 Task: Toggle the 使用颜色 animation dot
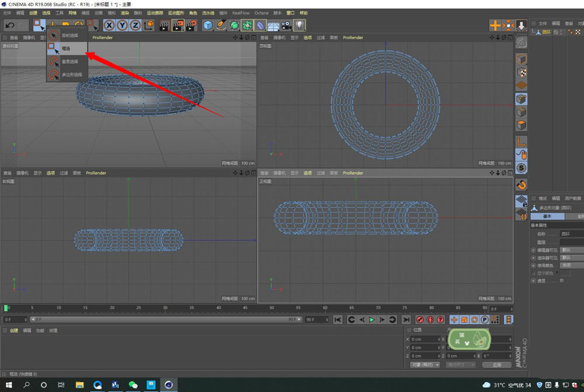click(533, 265)
